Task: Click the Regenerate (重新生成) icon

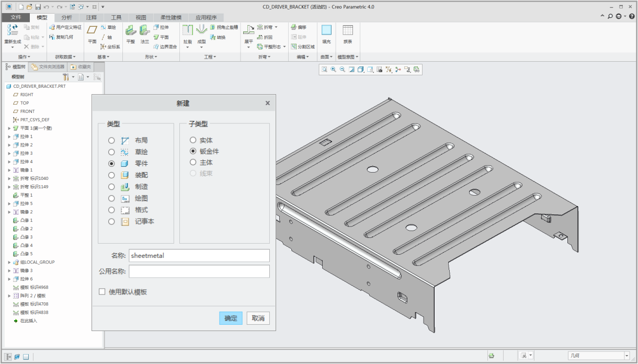Action: pyautogui.click(x=12, y=30)
